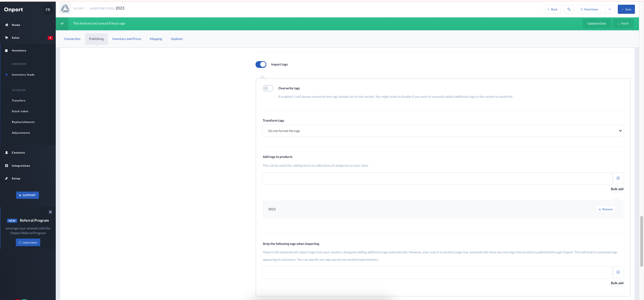
Task: Add tag with plus icon beside Add tags field
Action: tap(618, 178)
